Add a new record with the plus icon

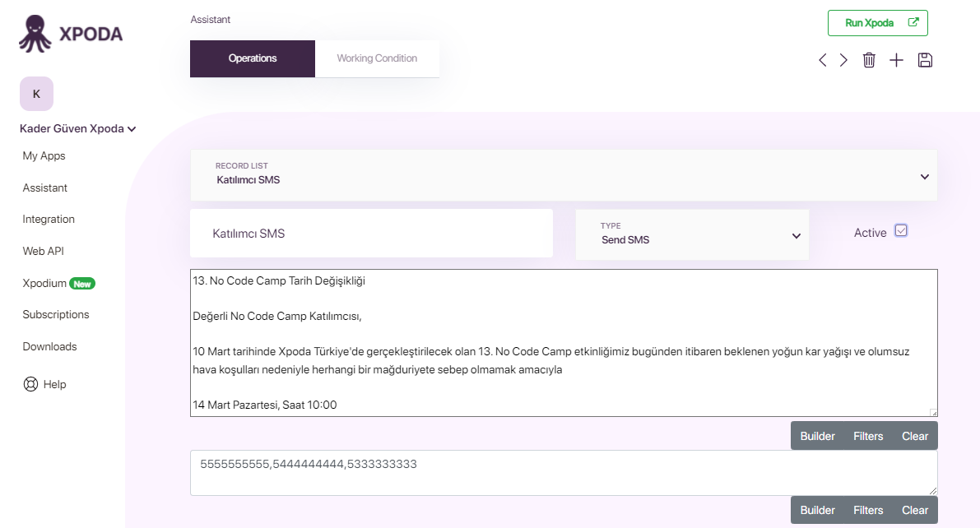coord(896,60)
